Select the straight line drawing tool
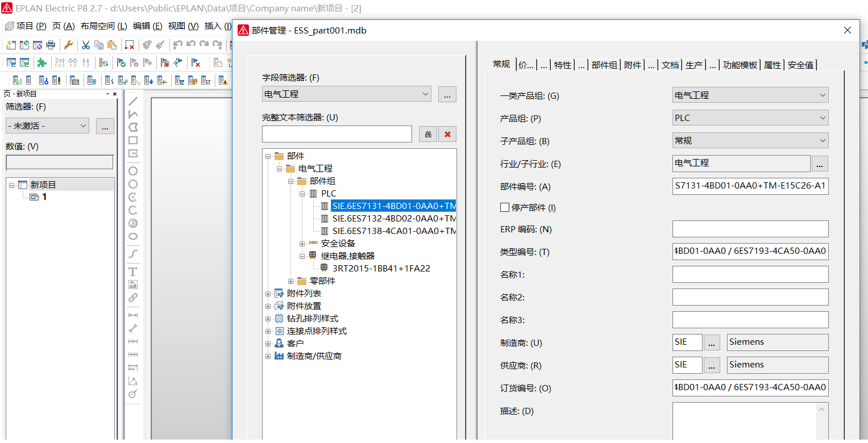This screenshot has height=443, width=868. 133,101
